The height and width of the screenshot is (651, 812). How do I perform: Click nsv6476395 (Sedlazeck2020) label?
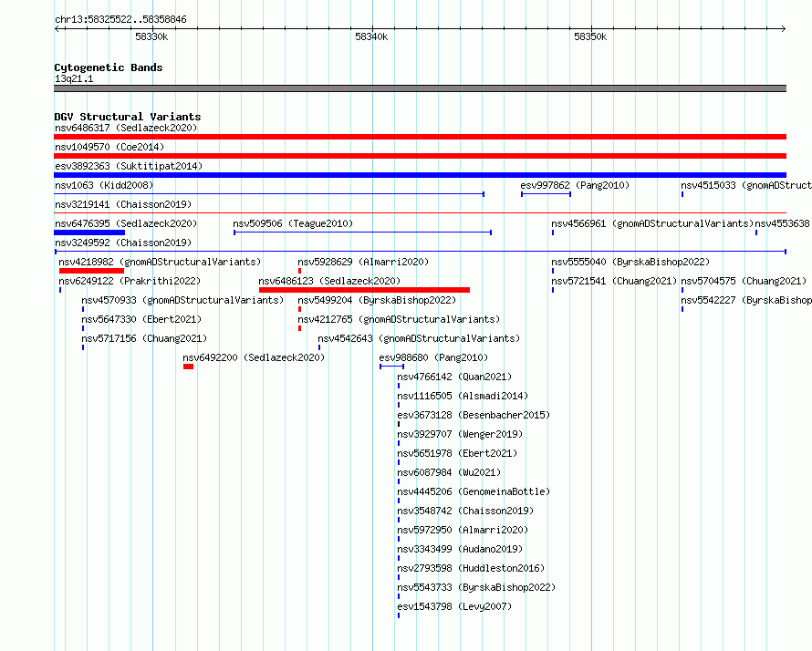pyautogui.click(x=126, y=223)
